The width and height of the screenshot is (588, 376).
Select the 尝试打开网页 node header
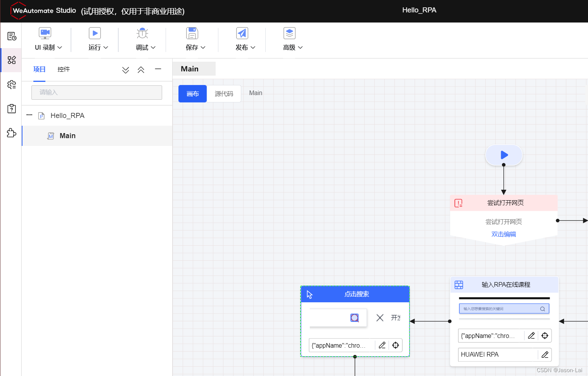tap(503, 203)
